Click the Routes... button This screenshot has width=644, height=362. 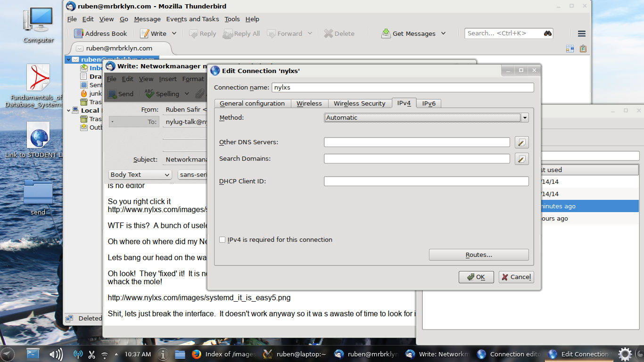[x=479, y=255]
